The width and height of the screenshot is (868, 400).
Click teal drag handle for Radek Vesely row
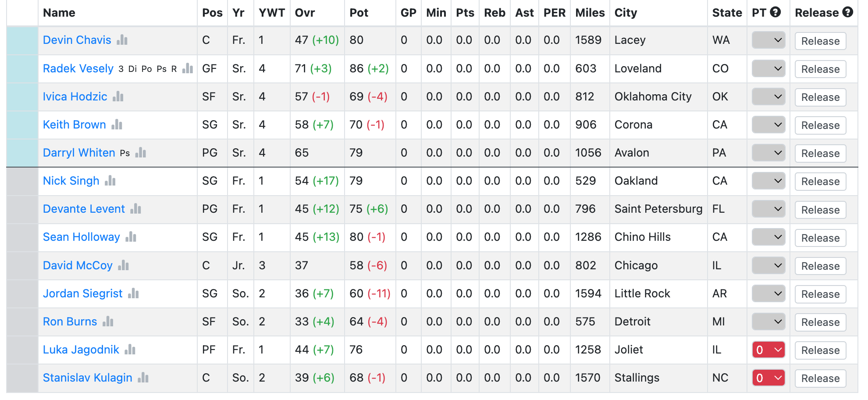pyautogui.click(x=22, y=68)
